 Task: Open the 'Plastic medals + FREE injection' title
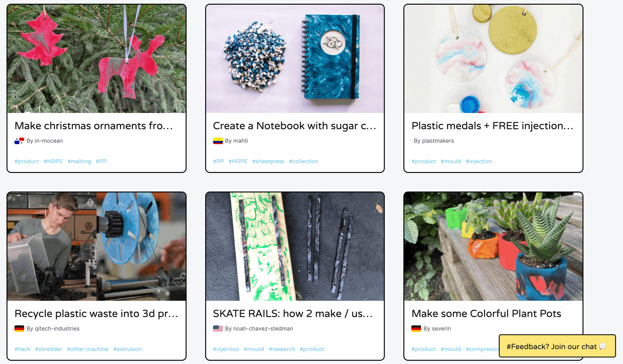click(492, 126)
